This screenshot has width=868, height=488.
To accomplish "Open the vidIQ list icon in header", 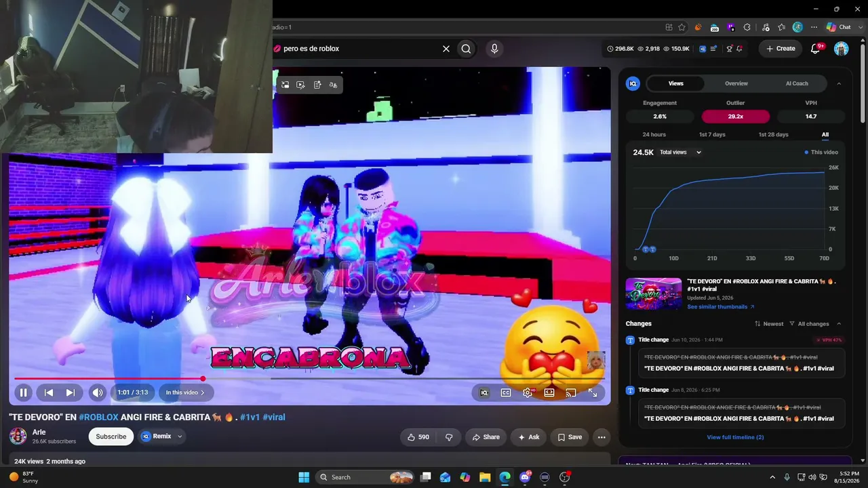I will 713,49.
